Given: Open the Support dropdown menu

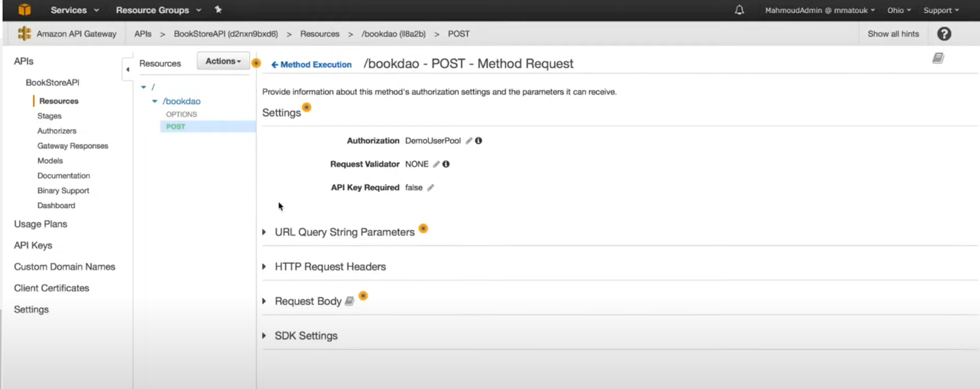Looking at the screenshot, I should [941, 10].
